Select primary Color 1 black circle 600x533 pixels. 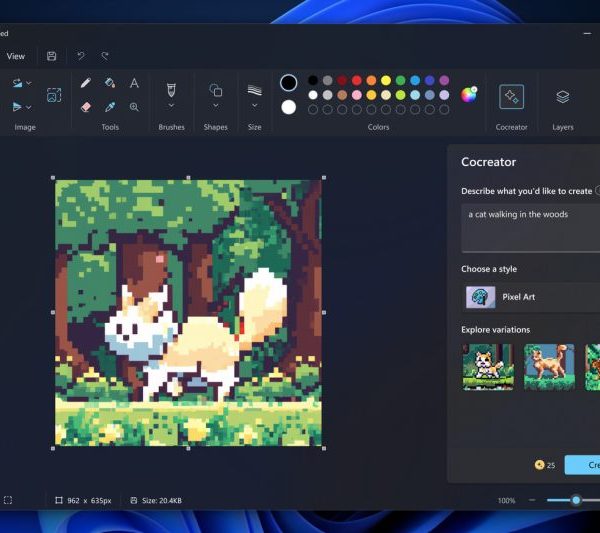click(289, 83)
